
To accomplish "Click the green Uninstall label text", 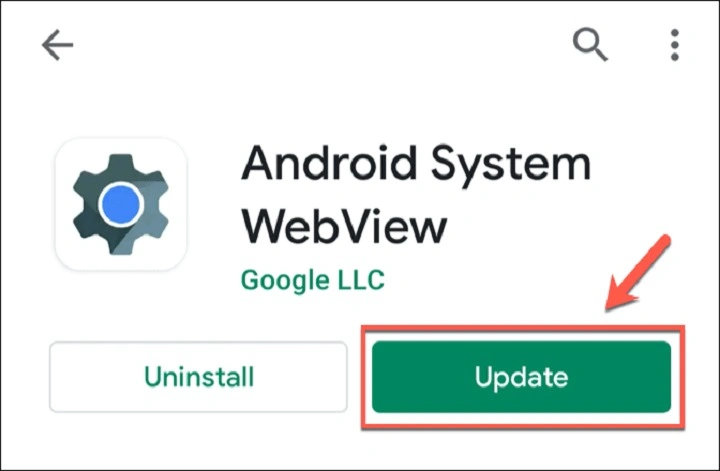I will pyautogui.click(x=199, y=377).
